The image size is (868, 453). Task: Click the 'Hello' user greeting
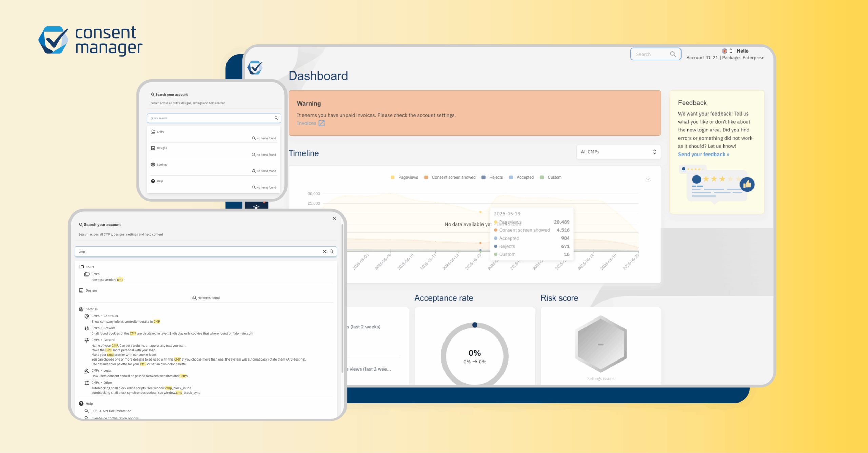(742, 51)
